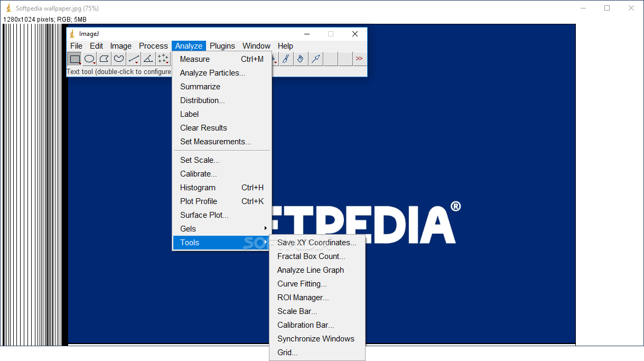Open ROI Manager...

point(317,298)
